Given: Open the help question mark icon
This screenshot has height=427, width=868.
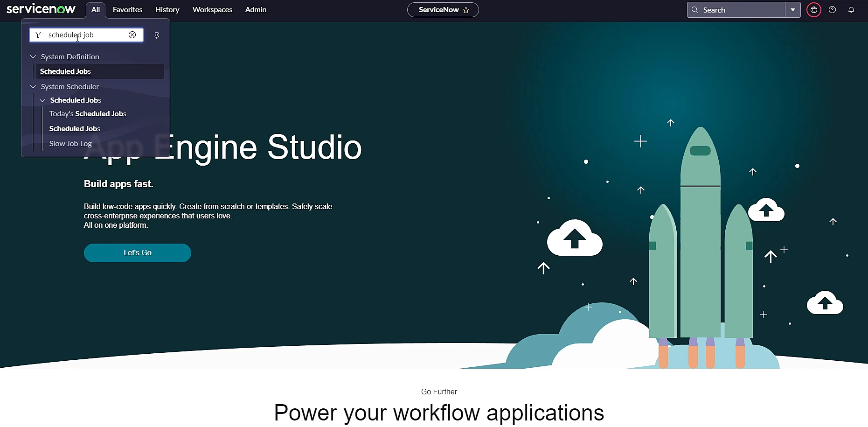Looking at the screenshot, I should pyautogui.click(x=833, y=10).
